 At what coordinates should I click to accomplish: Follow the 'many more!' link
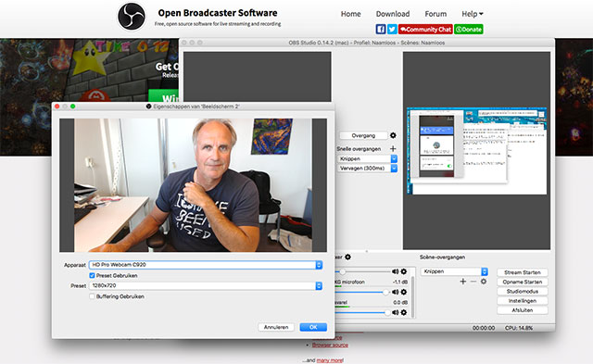pyautogui.click(x=330, y=360)
